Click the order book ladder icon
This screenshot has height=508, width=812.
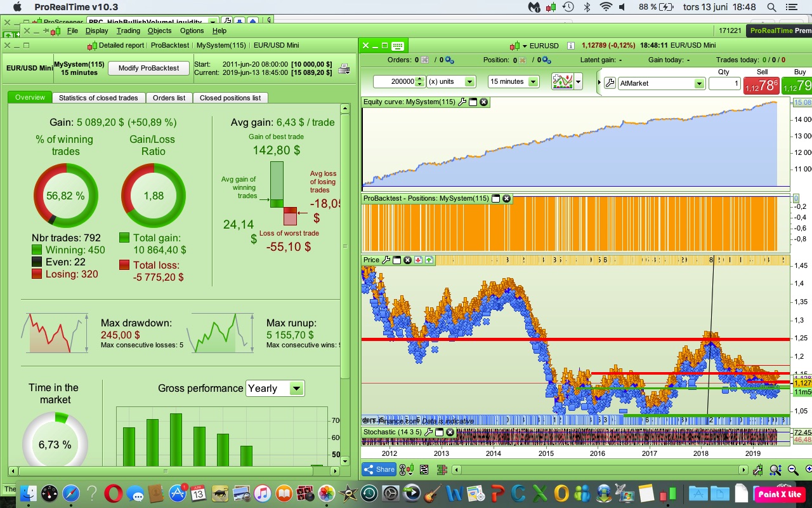pos(442,470)
